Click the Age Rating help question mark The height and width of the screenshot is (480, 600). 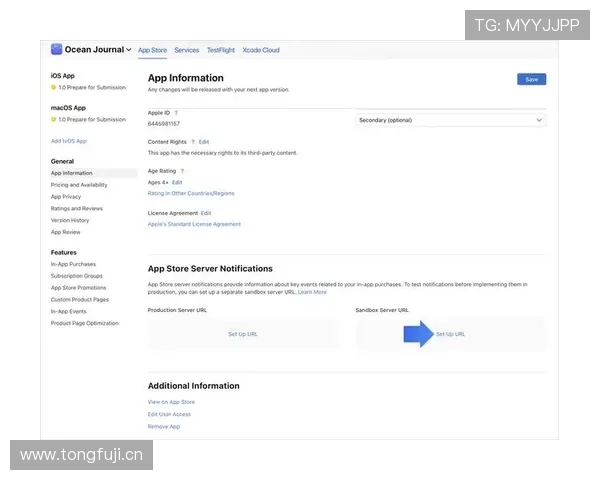(x=182, y=171)
